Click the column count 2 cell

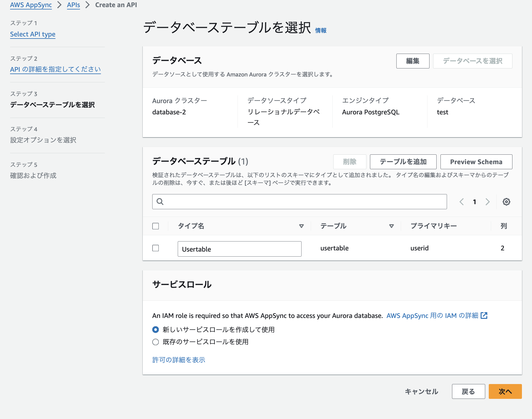point(502,248)
